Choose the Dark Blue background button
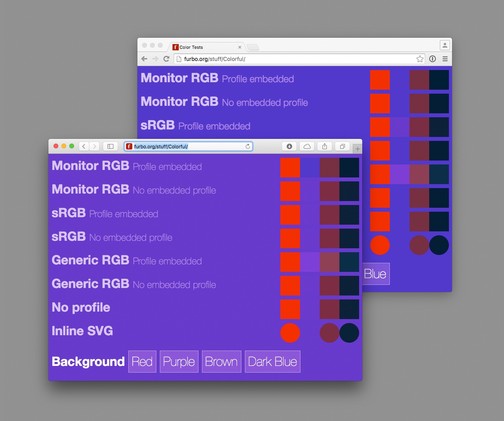The height and width of the screenshot is (421, 504). coord(272,362)
